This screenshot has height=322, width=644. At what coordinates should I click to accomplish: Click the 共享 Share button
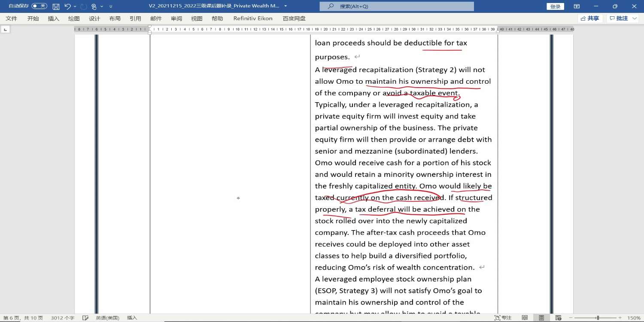click(590, 18)
